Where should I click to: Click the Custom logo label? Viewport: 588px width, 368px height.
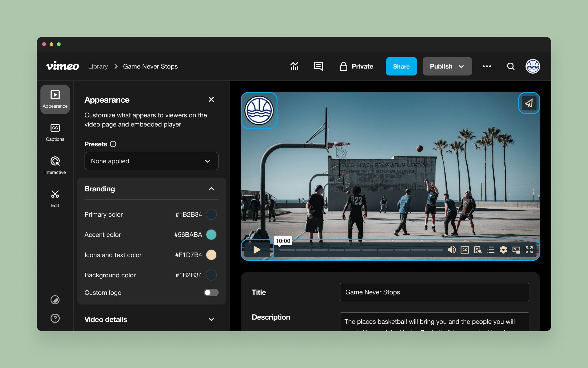pos(103,293)
